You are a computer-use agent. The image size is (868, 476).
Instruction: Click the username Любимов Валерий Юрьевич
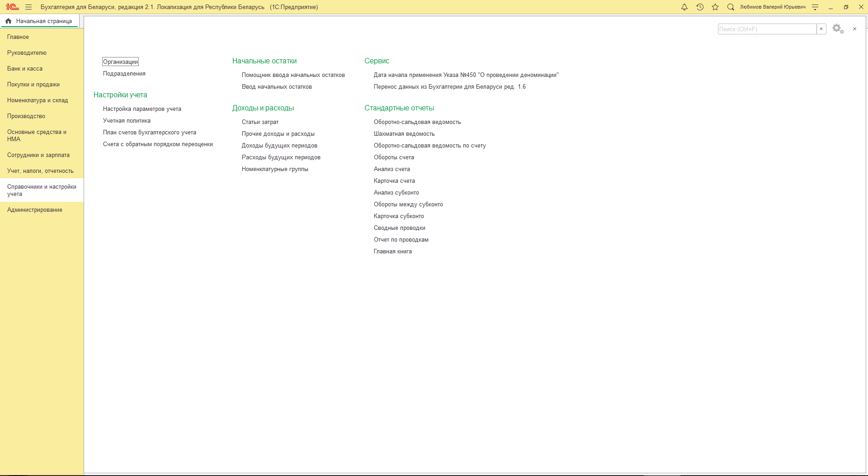tap(772, 7)
